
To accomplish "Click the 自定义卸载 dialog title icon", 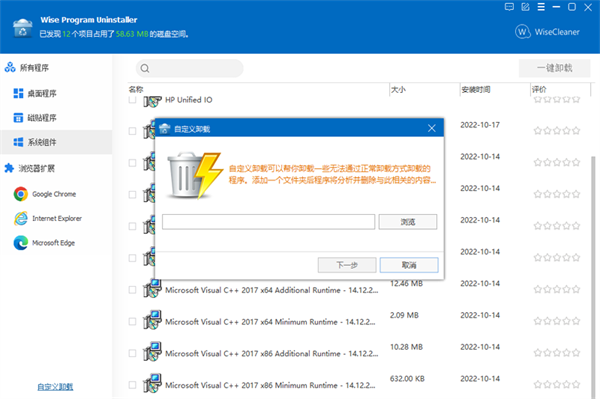I will (165, 129).
